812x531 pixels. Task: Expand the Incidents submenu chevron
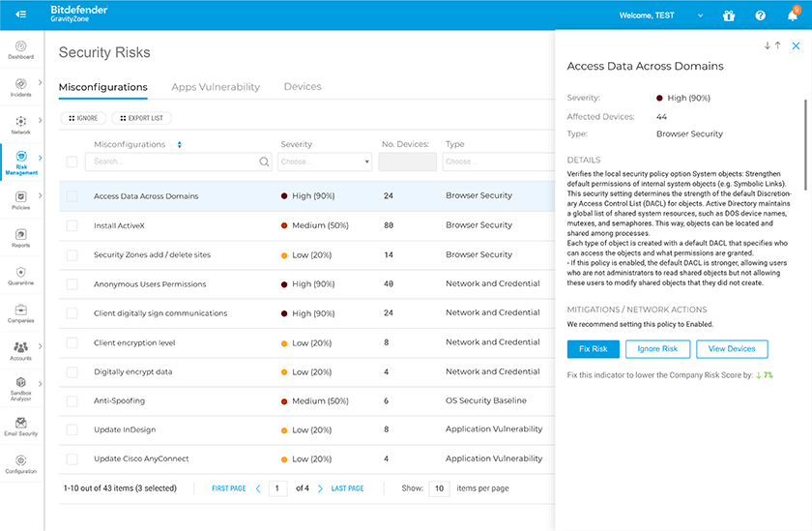coord(40,82)
